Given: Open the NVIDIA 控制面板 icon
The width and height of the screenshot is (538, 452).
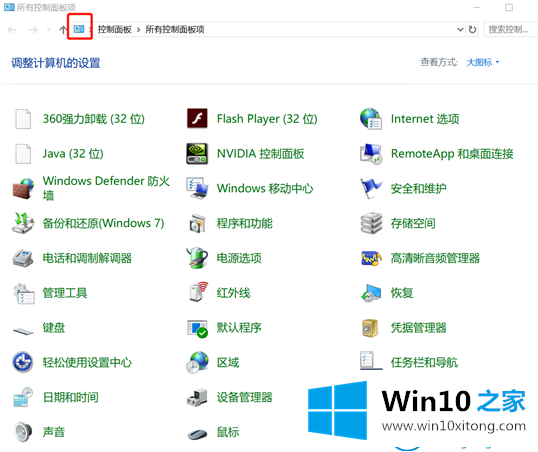Looking at the screenshot, I should click(197, 154).
